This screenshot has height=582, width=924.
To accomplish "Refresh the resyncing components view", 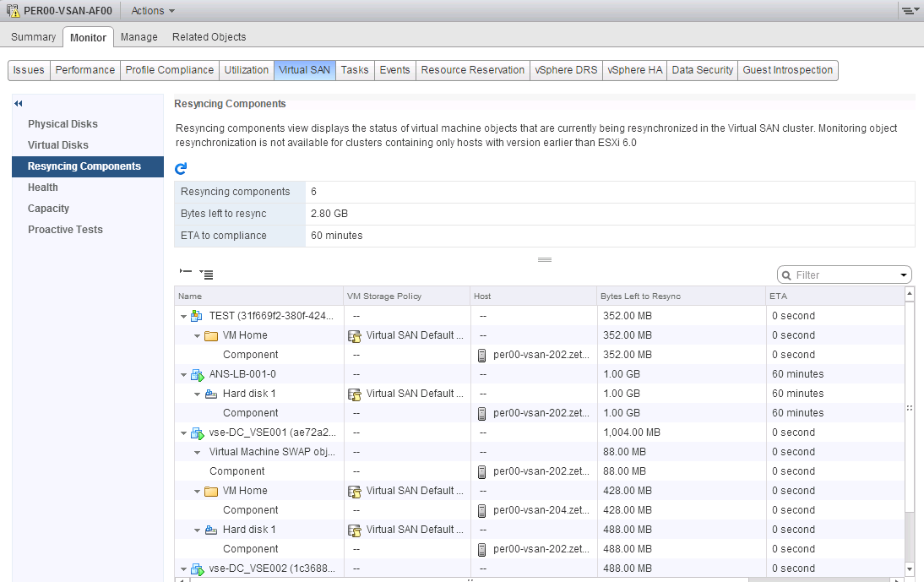I will pos(181,168).
